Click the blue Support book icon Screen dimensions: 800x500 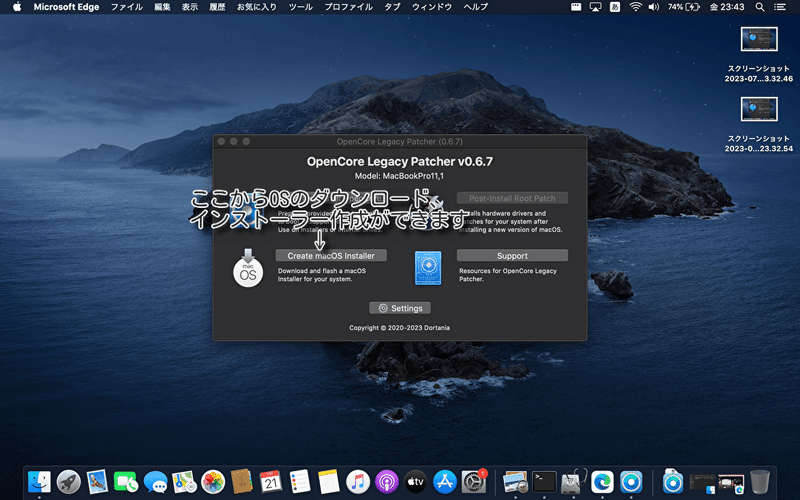428,268
